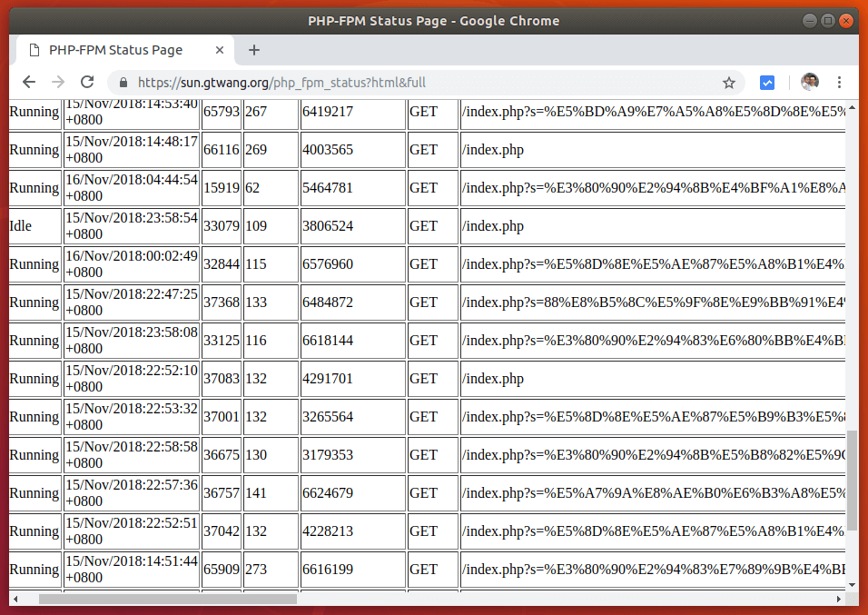Click the forward navigation arrow
This screenshot has height=615, width=868.
(x=57, y=82)
